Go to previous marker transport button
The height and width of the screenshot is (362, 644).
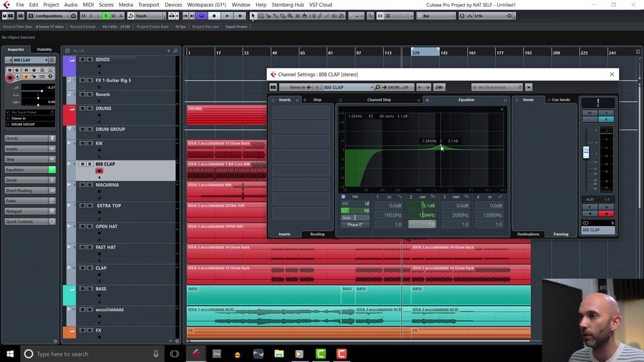click(185, 16)
